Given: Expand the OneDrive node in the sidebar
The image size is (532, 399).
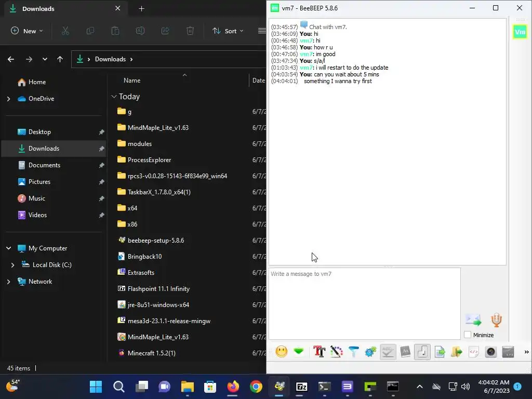Looking at the screenshot, I should (x=9, y=99).
